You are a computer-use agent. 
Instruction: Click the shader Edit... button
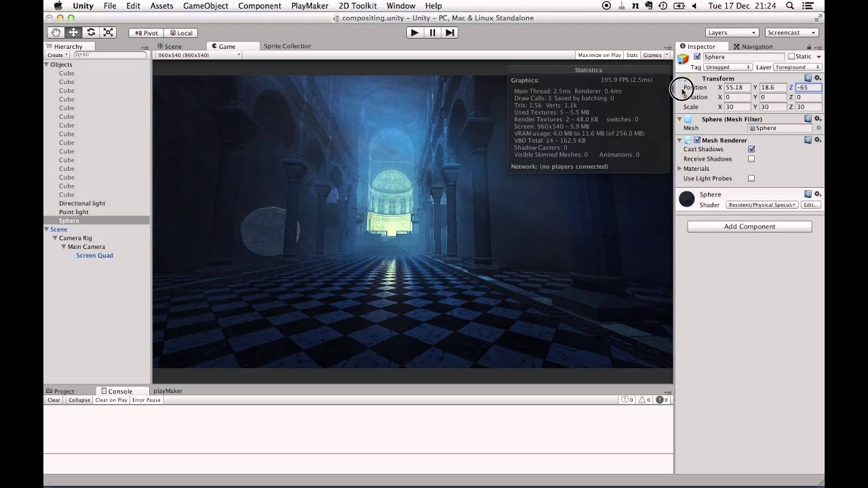(x=811, y=205)
